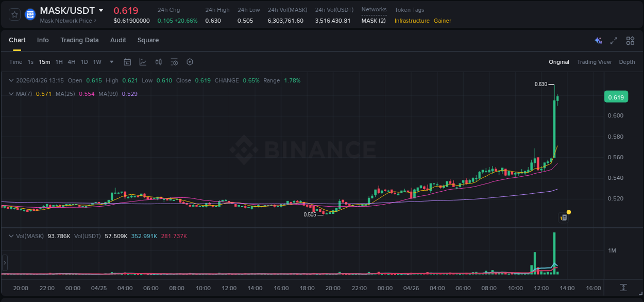Click the yellow event marker near the latest candle

tap(568, 212)
